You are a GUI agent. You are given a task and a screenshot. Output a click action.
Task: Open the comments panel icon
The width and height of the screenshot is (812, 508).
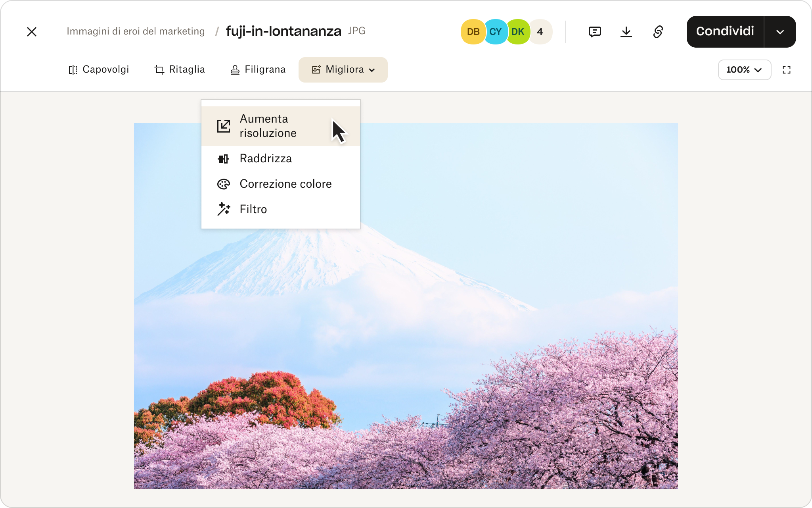tap(595, 32)
